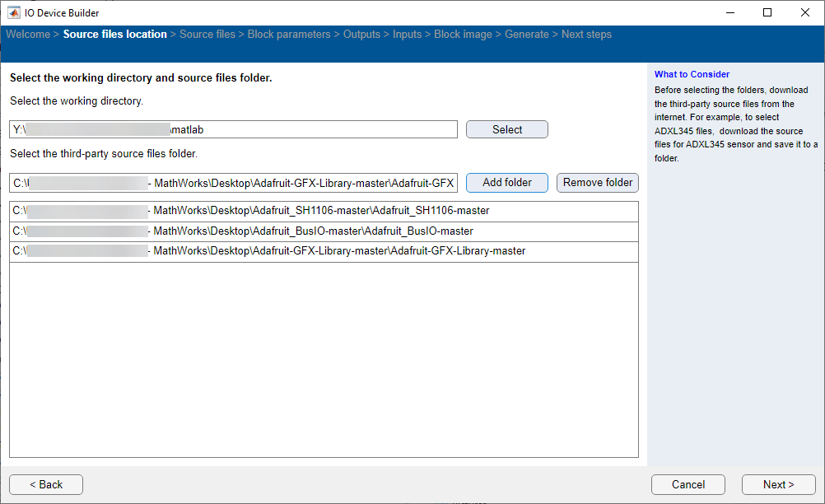The image size is (825, 504).
Task: Navigate to the Block image step
Action: 463,35
